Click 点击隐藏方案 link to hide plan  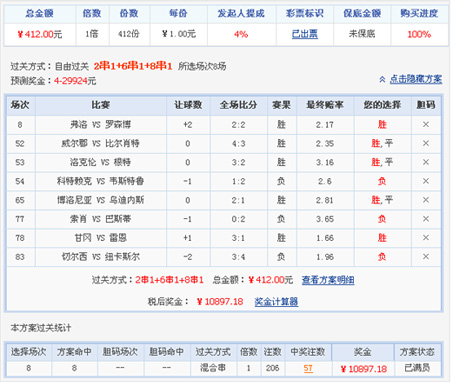click(x=416, y=79)
